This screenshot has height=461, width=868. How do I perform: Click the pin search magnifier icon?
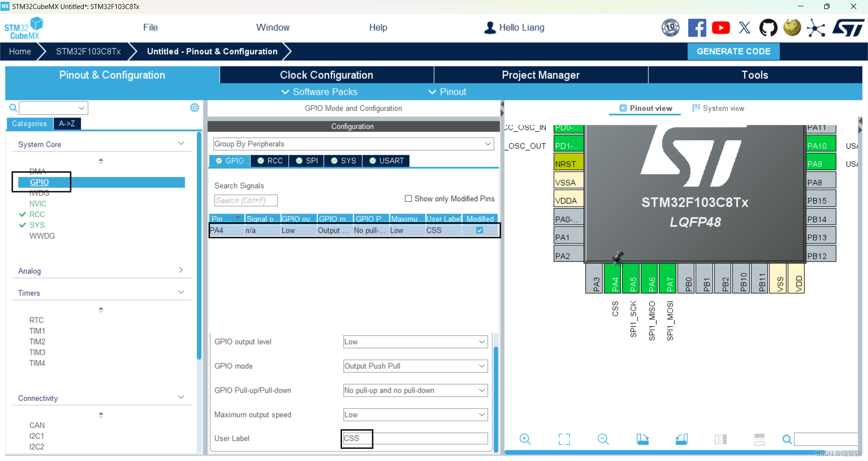pyautogui.click(x=787, y=439)
